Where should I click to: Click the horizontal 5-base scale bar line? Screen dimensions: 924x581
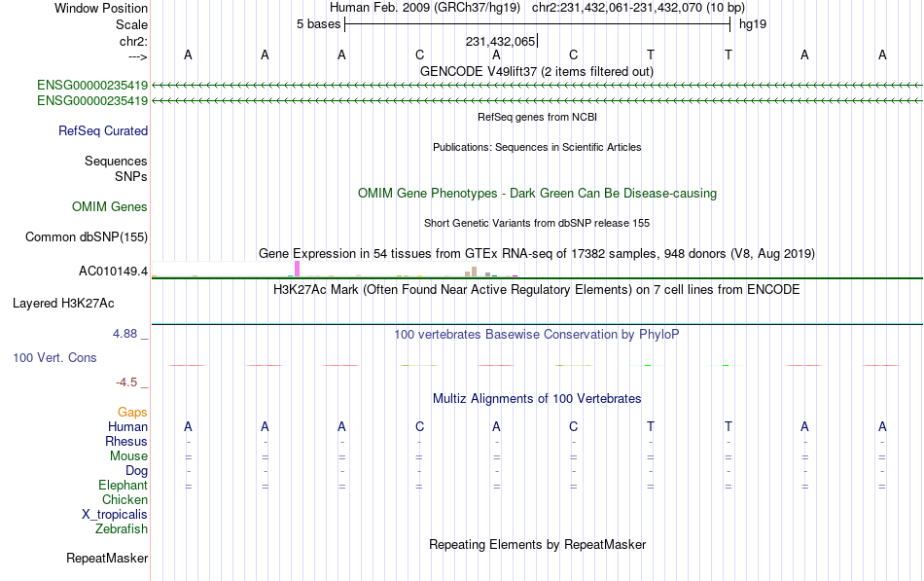538,24
